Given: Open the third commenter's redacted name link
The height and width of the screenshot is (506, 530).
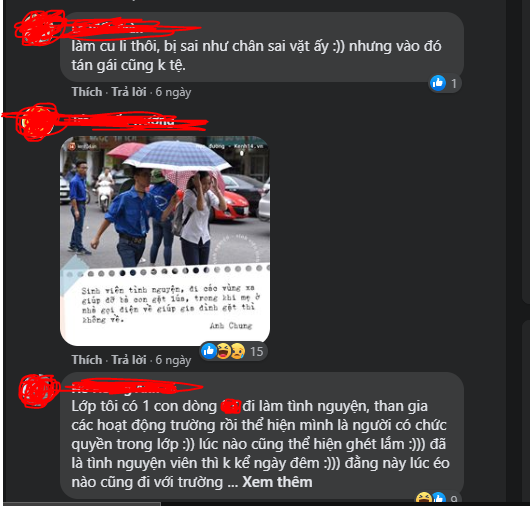Looking at the screenshot, I should tap(117, 388).
